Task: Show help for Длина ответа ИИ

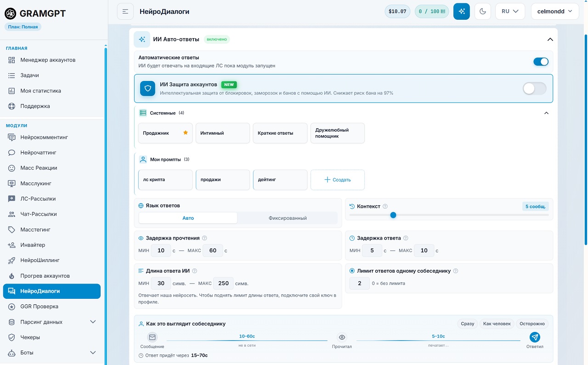Action: point(195,271)
